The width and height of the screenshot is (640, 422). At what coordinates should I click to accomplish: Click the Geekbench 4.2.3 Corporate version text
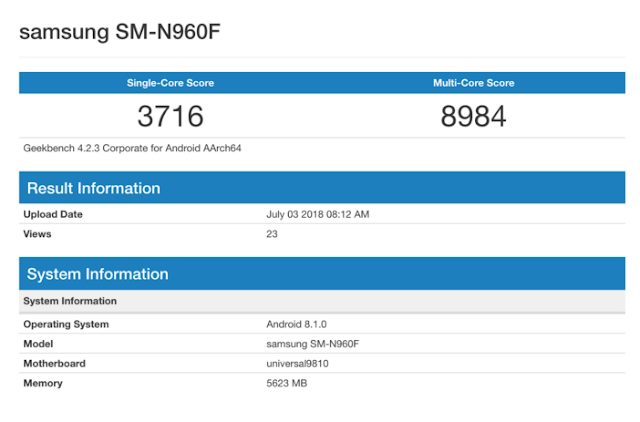pos(132,148)
